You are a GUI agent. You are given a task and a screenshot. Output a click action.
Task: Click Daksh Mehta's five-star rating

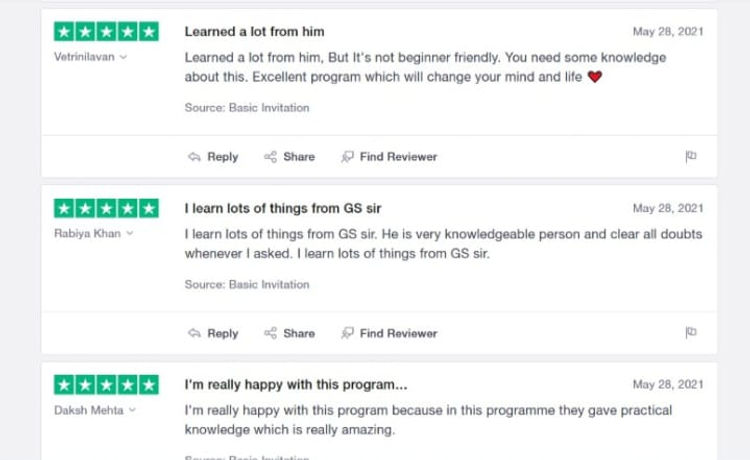106,385
